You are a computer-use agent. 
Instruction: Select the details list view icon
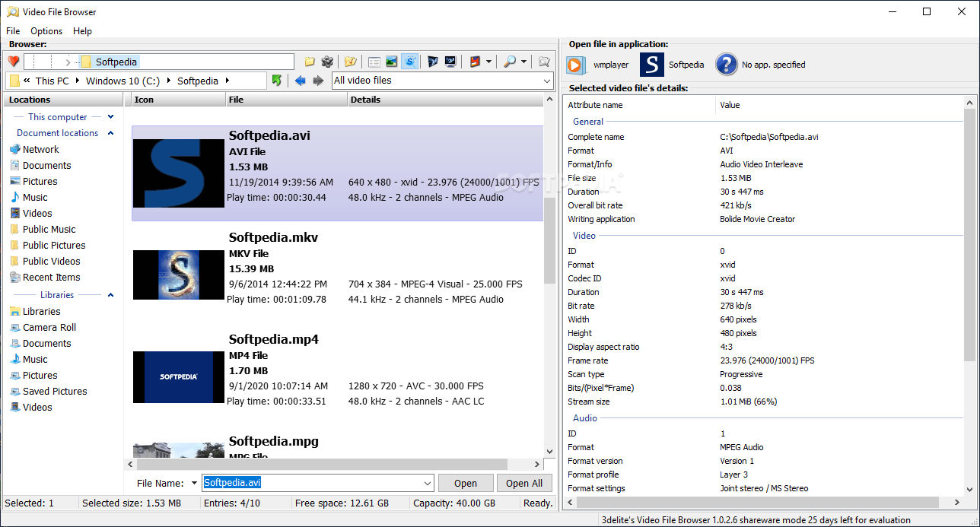coord(374,62)
